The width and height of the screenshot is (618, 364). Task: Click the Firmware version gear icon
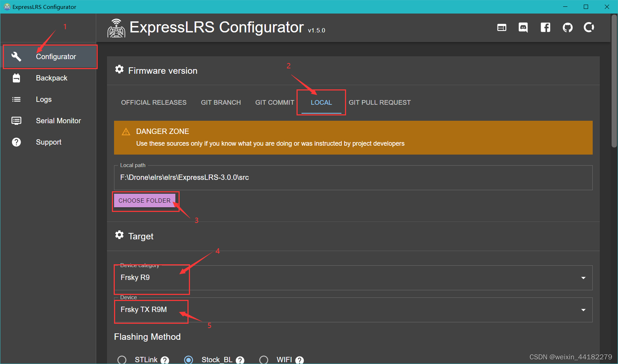click(x=119, y=69)
